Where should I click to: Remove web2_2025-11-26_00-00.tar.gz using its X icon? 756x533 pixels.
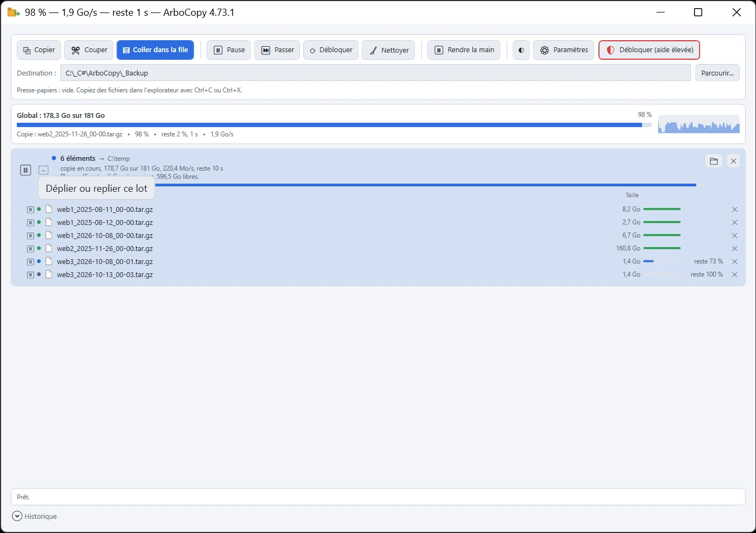(x=734, y=248)
